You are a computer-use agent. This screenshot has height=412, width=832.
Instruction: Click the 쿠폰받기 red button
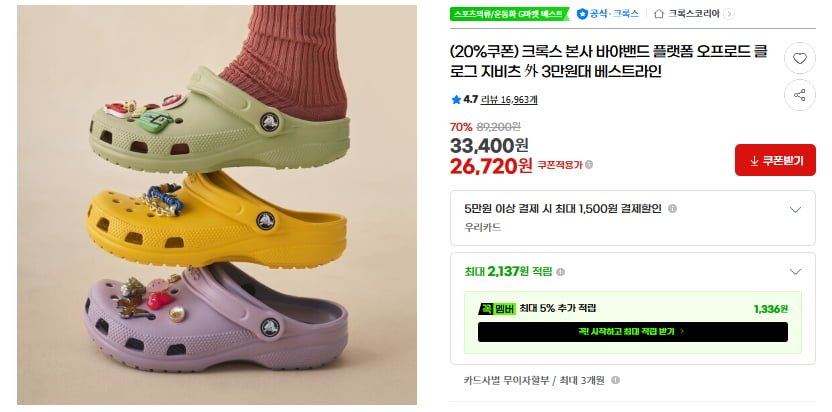[x=775, y=160]
